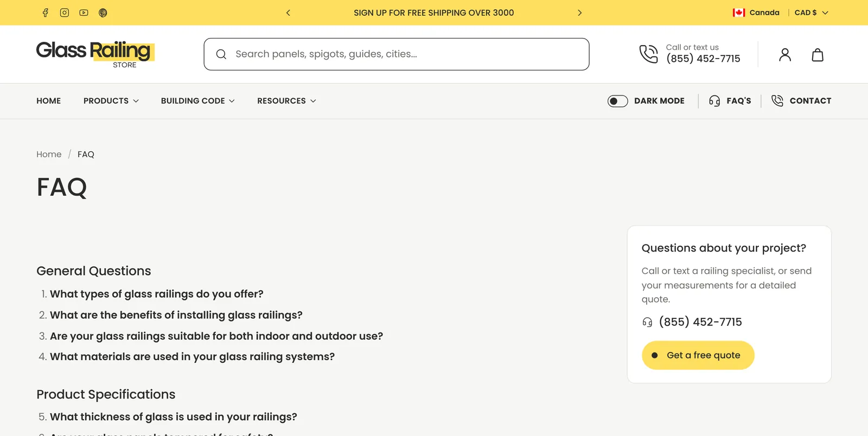Screen dimensions: 868x436
Task: Click the Product Specifications heading
Action: tap(106, 394)
